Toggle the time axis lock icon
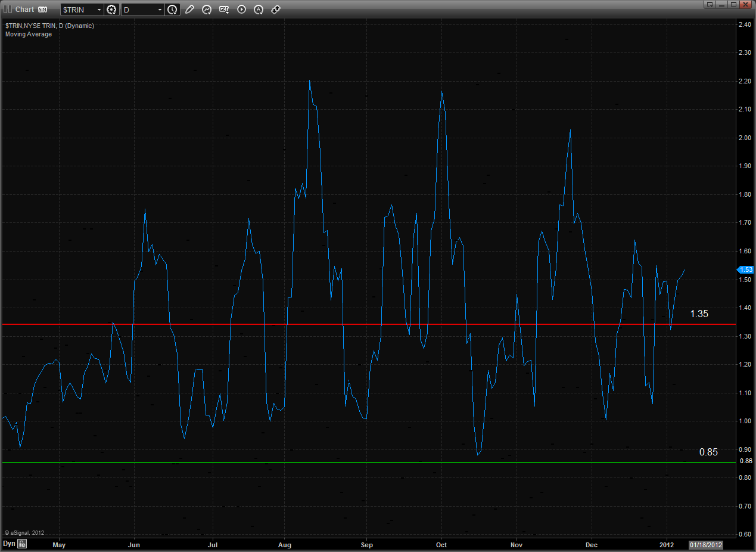756x552 pixels. click(x=22, y=544)
